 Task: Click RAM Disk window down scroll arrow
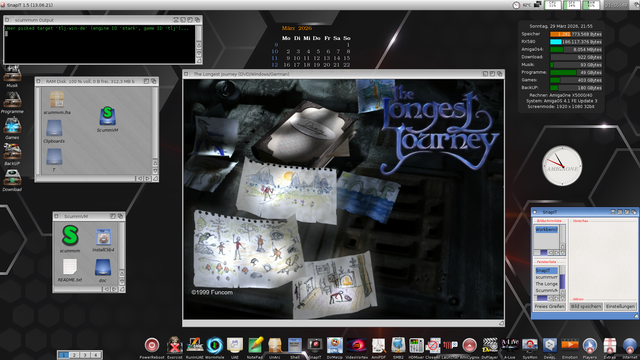(x=155, y=171)
